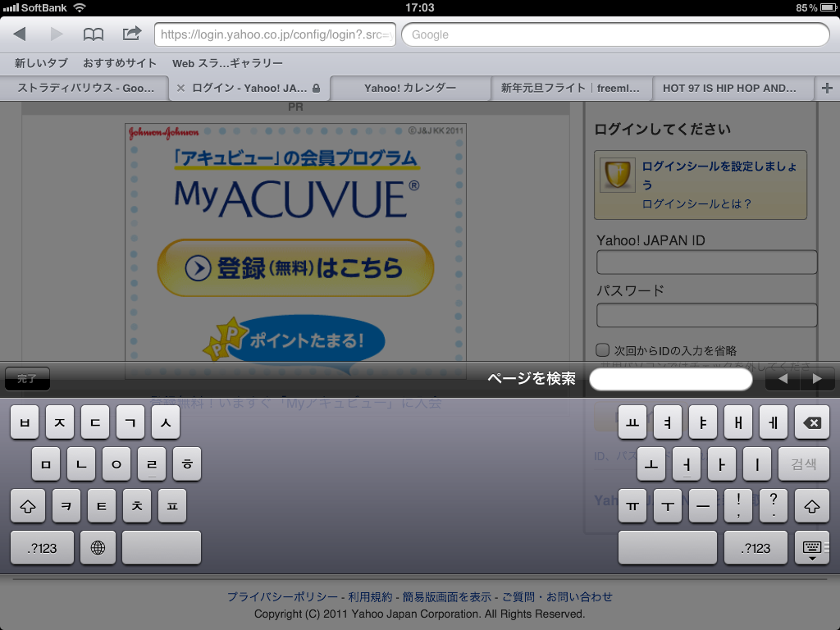Add a new tab with plus icon
840x630 pixels.
827,88
